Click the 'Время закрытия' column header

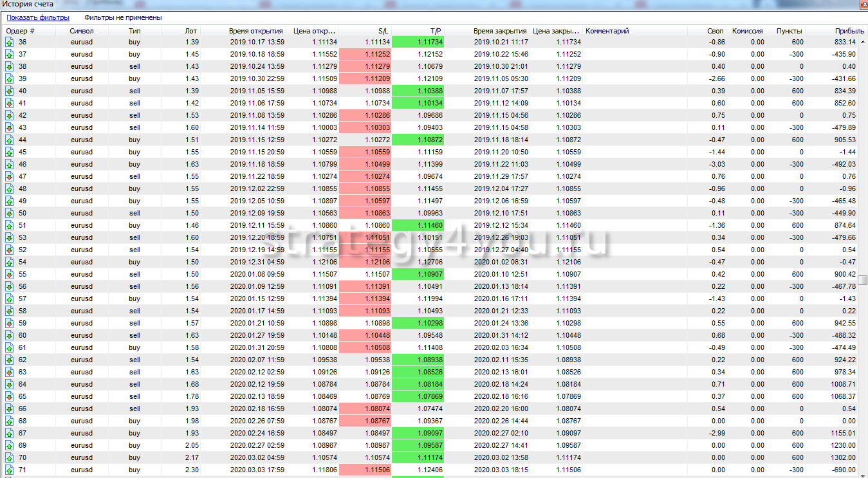point(500,31)
